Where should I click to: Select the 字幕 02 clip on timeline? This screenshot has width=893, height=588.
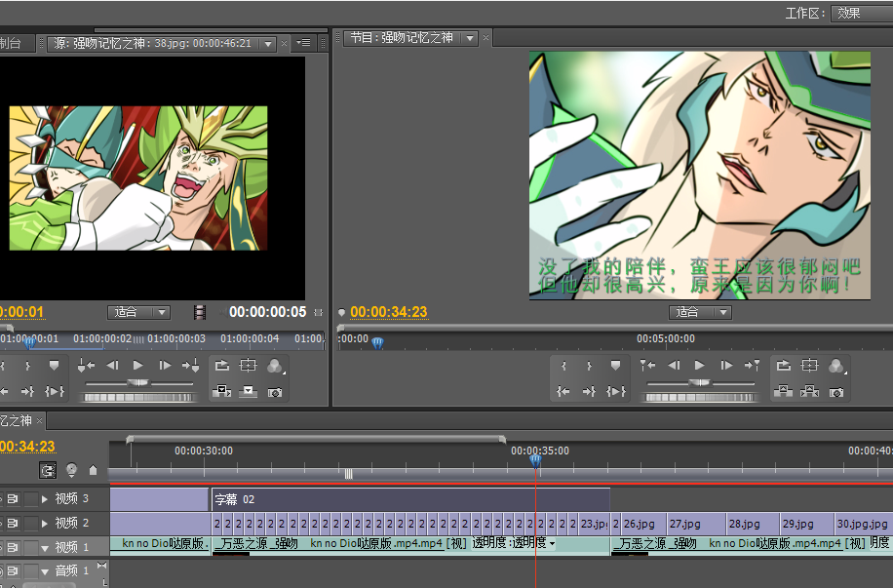tap(410, 499)
